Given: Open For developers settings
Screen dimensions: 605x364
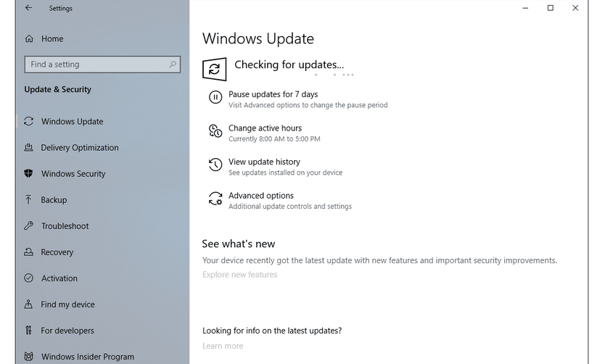Looking at the screenshot, I should pos(67,331).
